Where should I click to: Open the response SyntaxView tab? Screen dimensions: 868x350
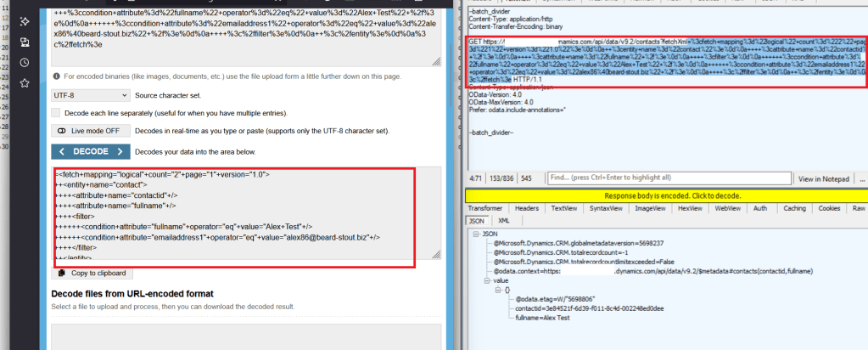coord(606,209)
